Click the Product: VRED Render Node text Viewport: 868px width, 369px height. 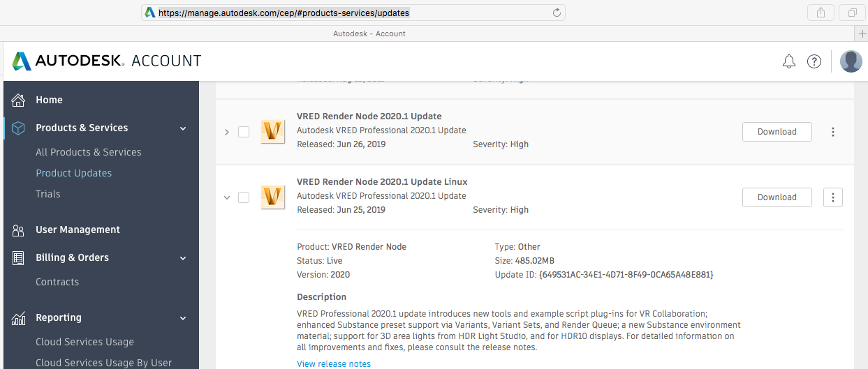(x=352, y=247)
